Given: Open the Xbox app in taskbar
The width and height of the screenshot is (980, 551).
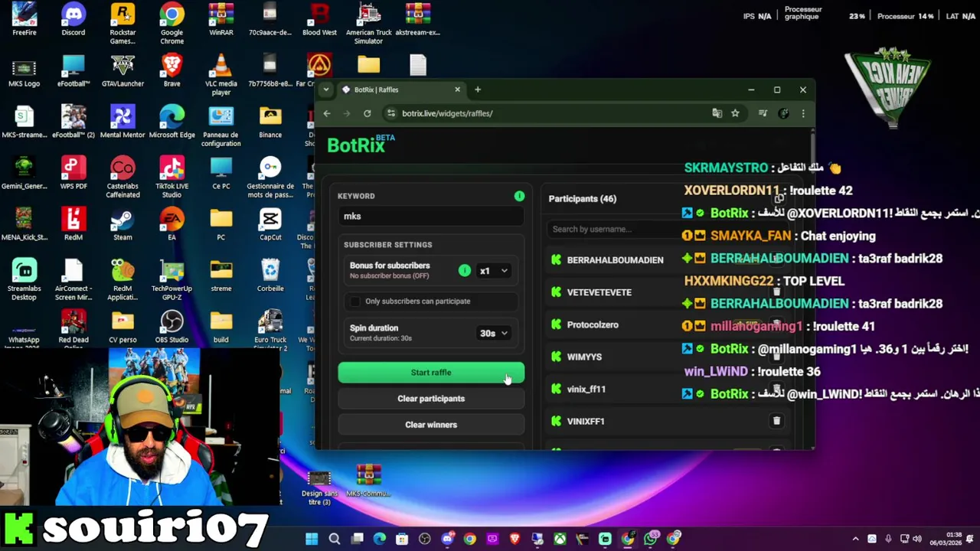Looking at the screenshot, I should [x=560, y=539].
